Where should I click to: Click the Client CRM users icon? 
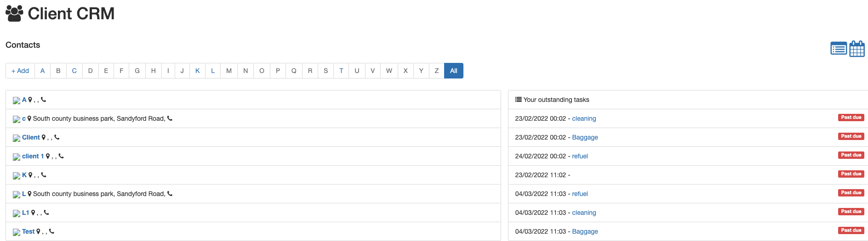tap(14, 13)
